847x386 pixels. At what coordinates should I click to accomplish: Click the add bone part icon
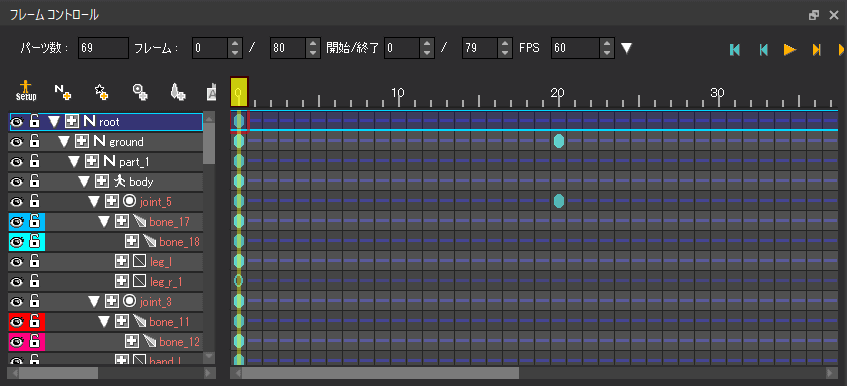(178, 92)
